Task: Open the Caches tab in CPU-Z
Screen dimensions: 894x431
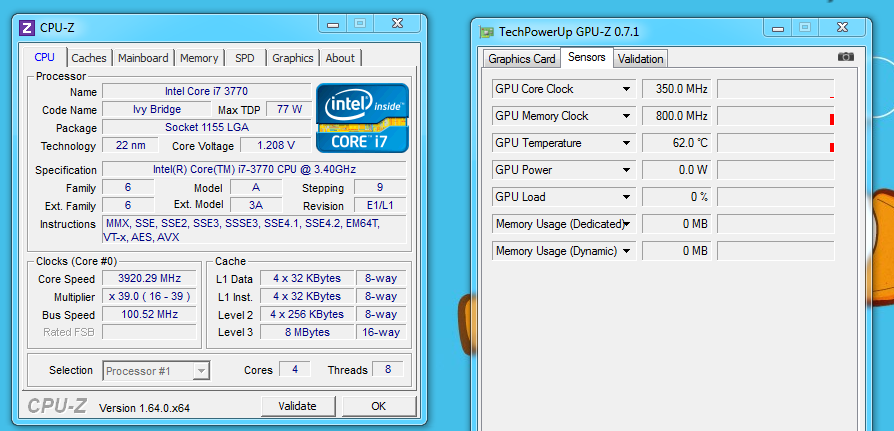Action: click(x=89, y=58)
